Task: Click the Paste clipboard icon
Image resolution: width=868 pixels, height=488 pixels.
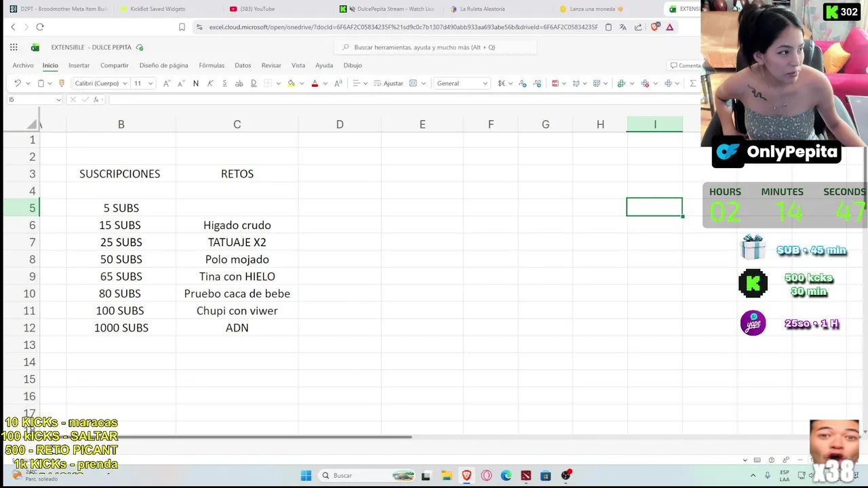Action: point(41,83)
